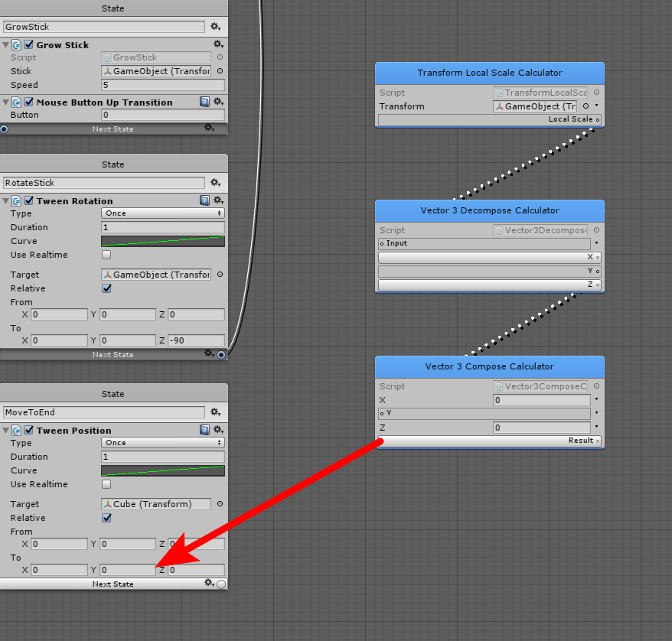The image size is (672, 641).
Task: Click the Local Scale output slot
Action: coord(599,120)
